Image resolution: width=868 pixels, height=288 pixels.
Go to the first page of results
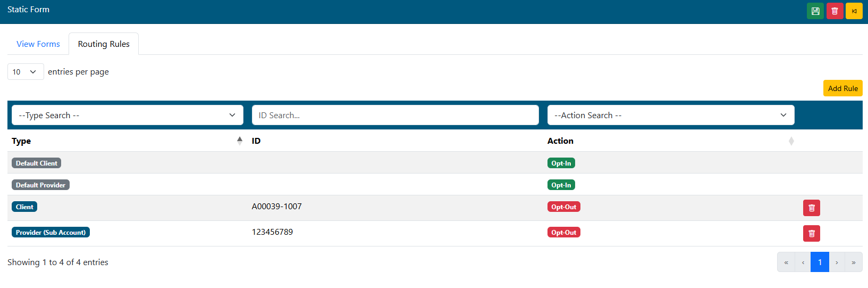tap(786, 262)
